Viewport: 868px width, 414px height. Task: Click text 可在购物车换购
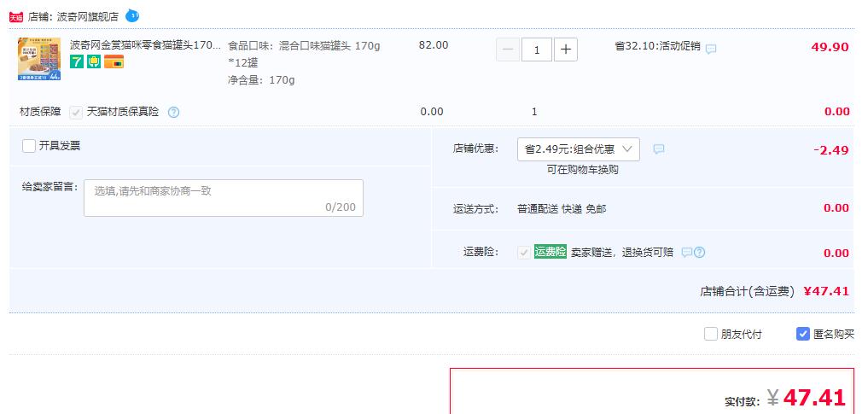582,170
